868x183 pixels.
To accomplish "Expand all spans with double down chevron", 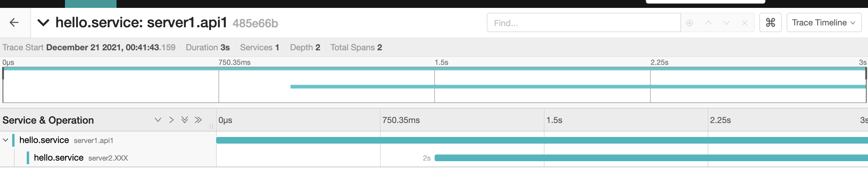I will tap(184, 120).
